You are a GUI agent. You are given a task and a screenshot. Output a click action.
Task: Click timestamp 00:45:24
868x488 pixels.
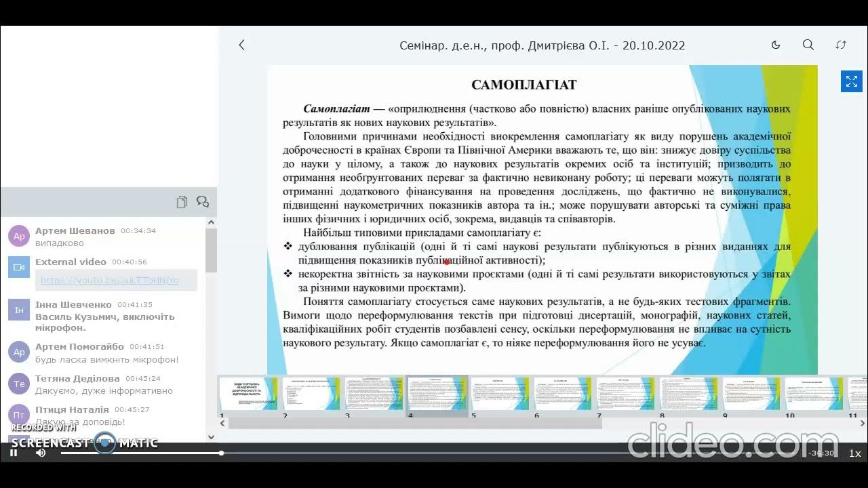coord(142,378)
